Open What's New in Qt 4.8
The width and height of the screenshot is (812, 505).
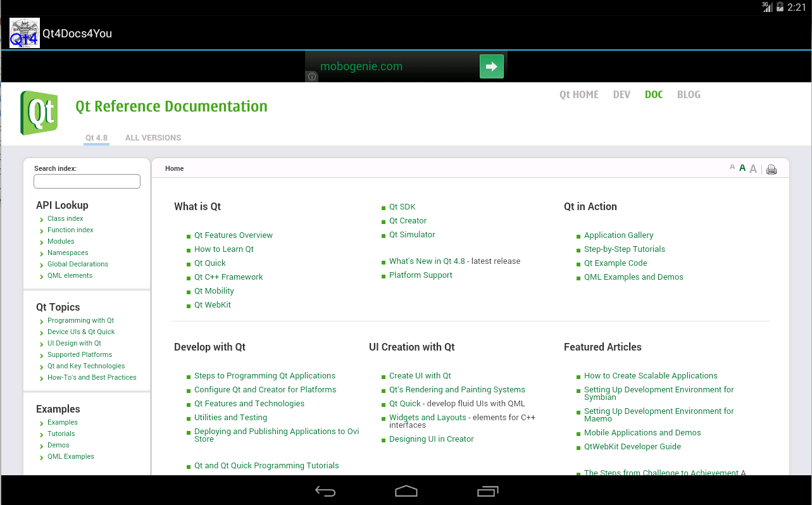click(x=427, y=261)
